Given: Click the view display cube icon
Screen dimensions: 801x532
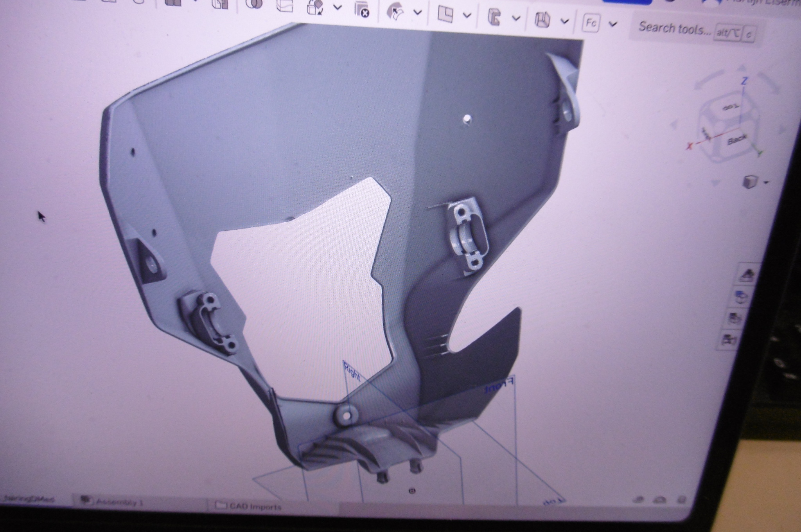Looking at the screenshot, I should point(750,182).
